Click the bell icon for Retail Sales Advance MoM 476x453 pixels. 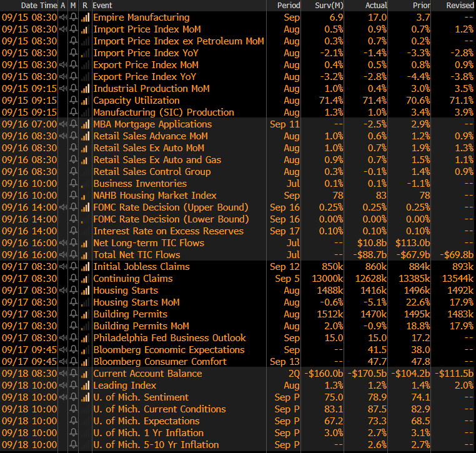click(x=73, y=136)
